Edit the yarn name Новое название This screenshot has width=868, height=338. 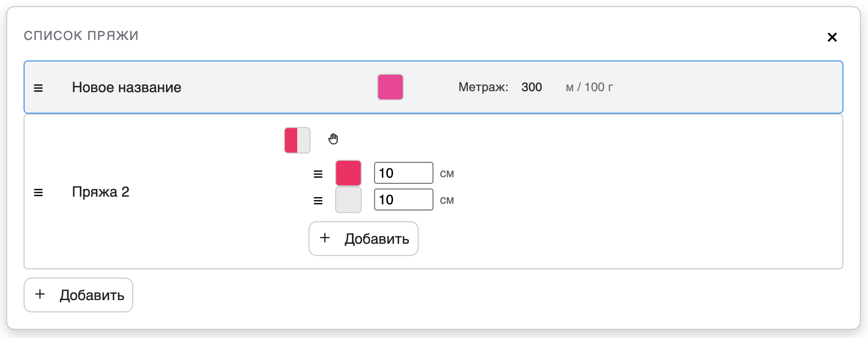click(x=127, y=88)
